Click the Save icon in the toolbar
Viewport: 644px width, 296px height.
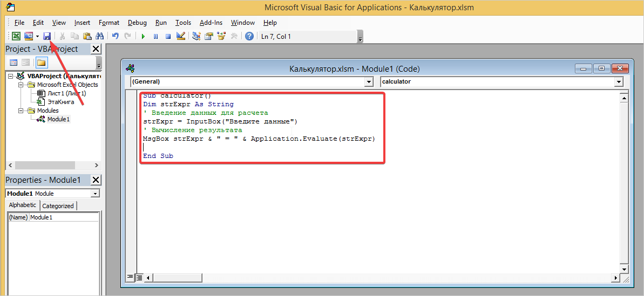pyautogui.click(x=47, y=36)
